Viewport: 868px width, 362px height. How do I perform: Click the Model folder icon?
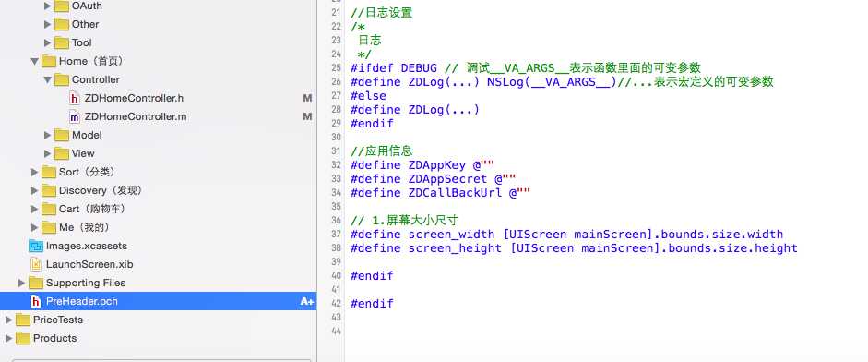coord(62,135)
